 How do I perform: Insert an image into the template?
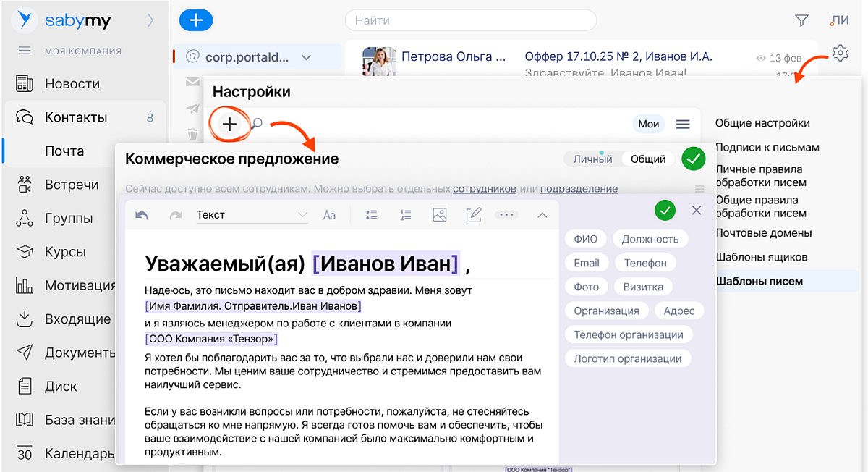click(x=439, y=215)
